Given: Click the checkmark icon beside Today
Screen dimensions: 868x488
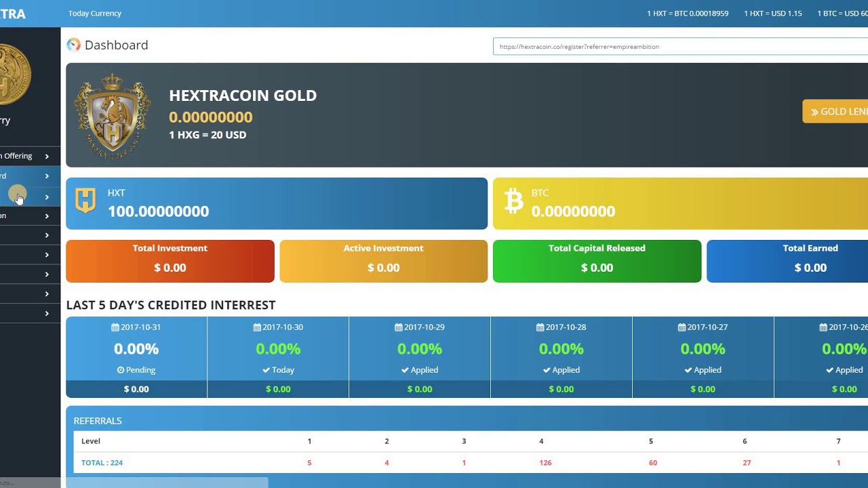Looking at the screenshot, I should tap(266, 370).
